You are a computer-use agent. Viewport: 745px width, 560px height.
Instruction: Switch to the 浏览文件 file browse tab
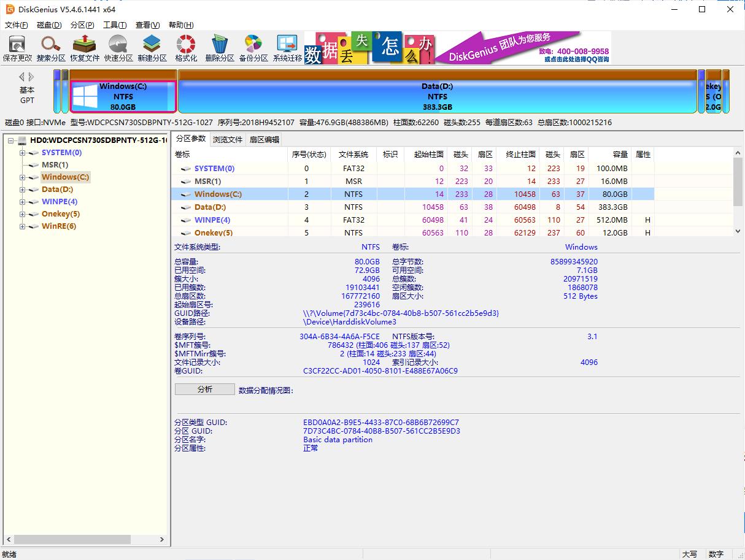point(228,139)
